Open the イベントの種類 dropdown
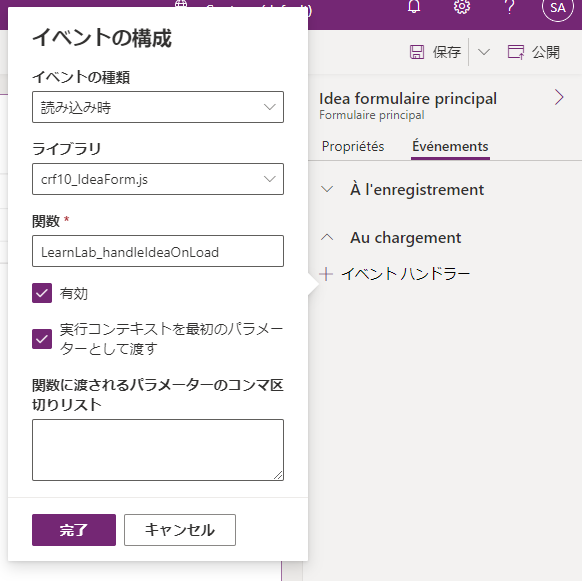Image resolution: width=582 pixels, height=581 pixels. 158,107
